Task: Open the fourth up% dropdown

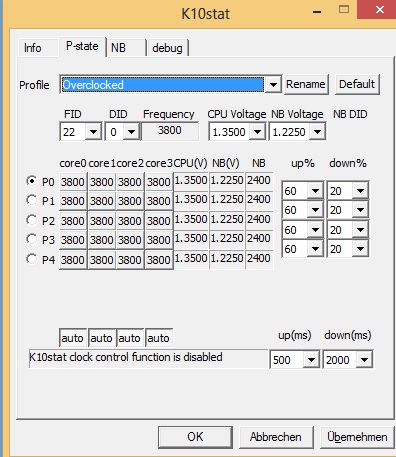Action: [315, 249]
